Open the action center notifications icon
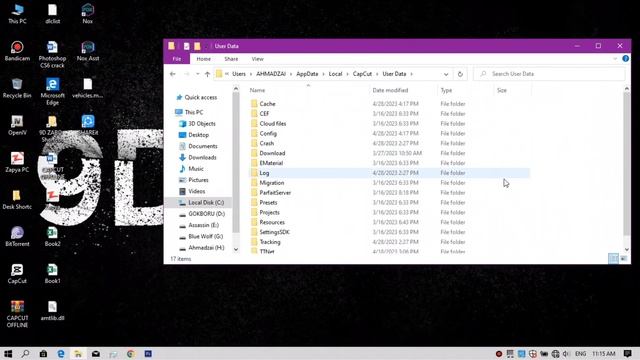The height and width of the screenshot is (360, 640). tap(628, 353)
